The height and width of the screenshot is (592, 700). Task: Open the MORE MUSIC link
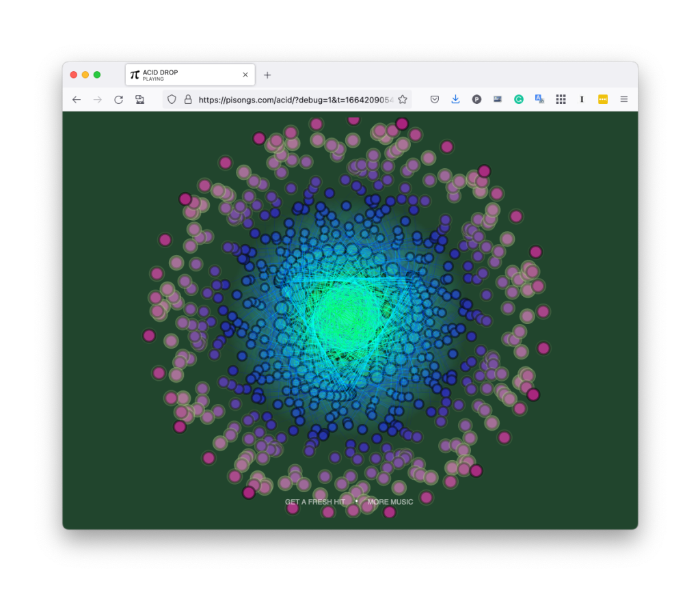(390, 502)
